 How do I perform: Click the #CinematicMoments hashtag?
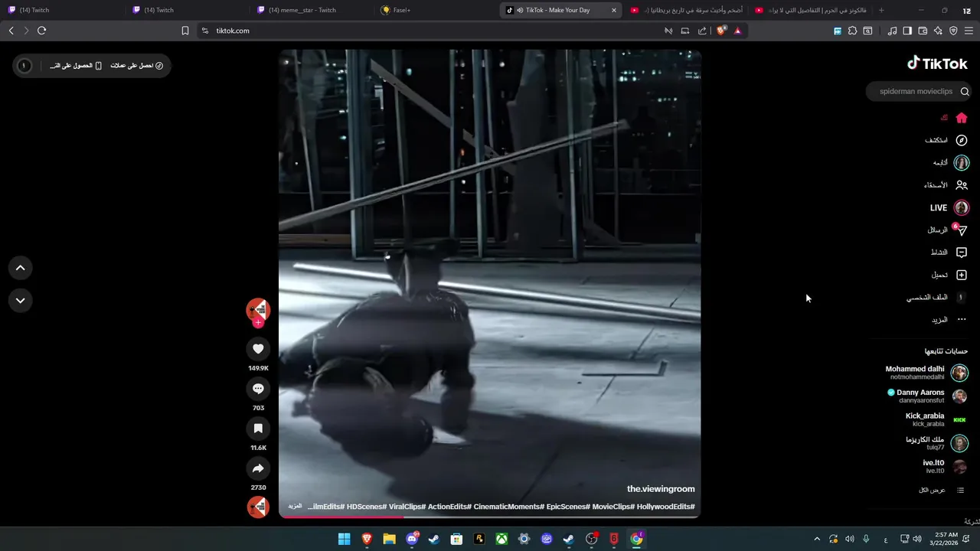coord(508,507)
